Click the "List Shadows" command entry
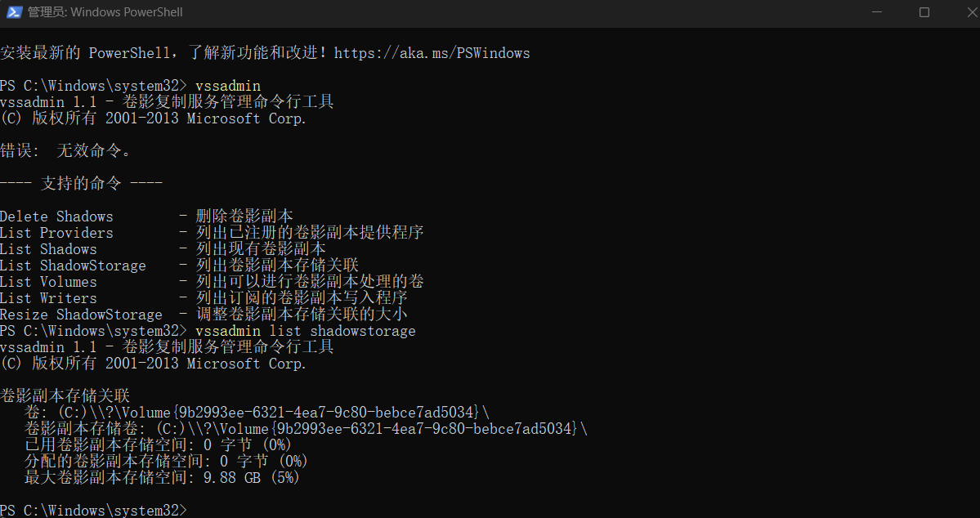The height and width of the screenshot is (518, 980). [48, 249]
